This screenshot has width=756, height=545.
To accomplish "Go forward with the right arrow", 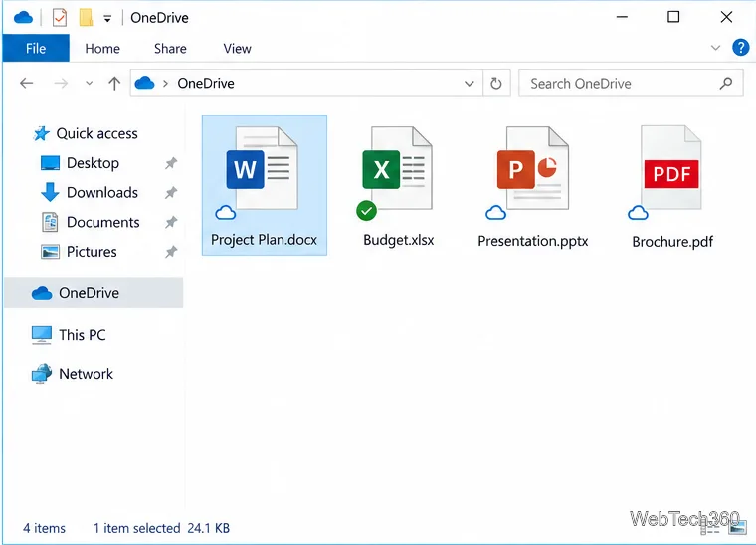I will pos(61,83).
